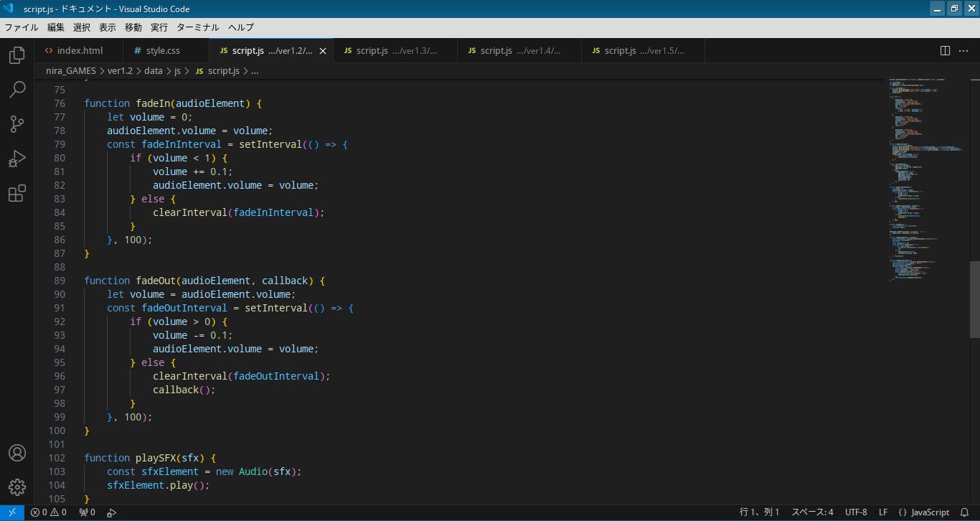Screen dimensions: 980x521
Task: Expand the ver1.2 breadcrumb segment
Action: pyautogui.click(x=120, y=71)
